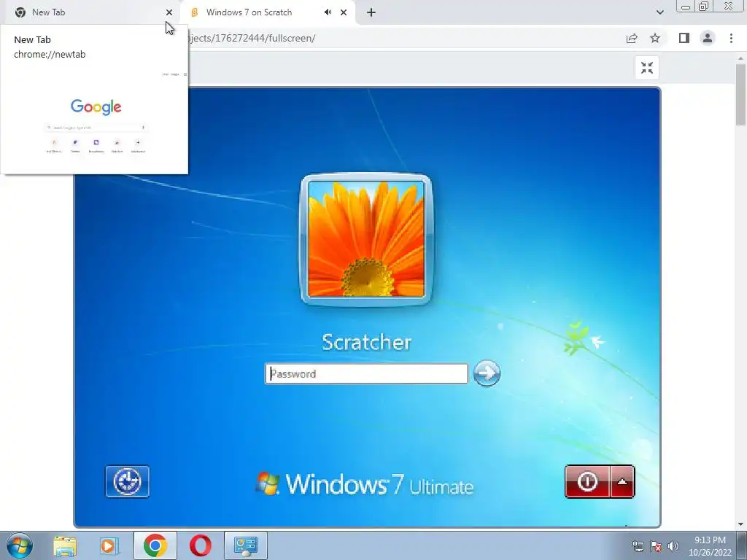Submit password with the blue arrow button
The width and height of the screenshot is (747, 560).
click(487, 373)
